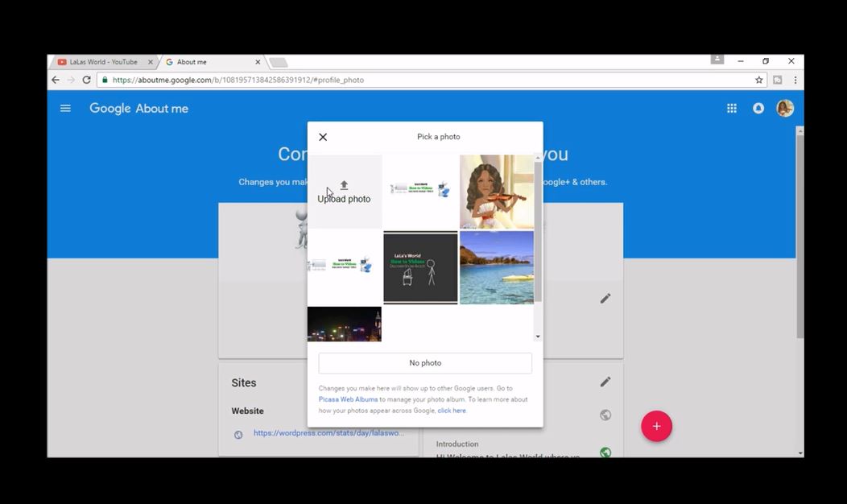Click the Website label
The image size is (847, 504).
tap(247, 411)
